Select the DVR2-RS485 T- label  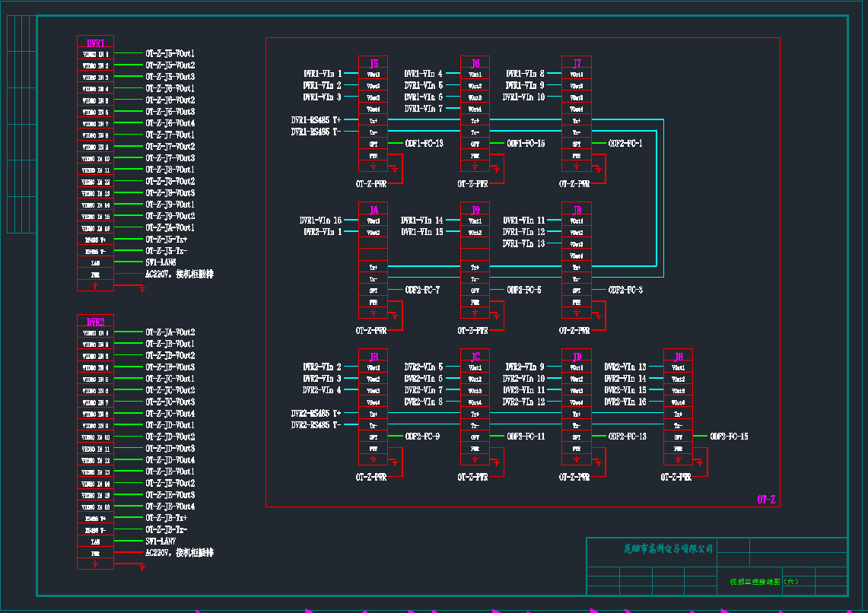click(315, 425)
